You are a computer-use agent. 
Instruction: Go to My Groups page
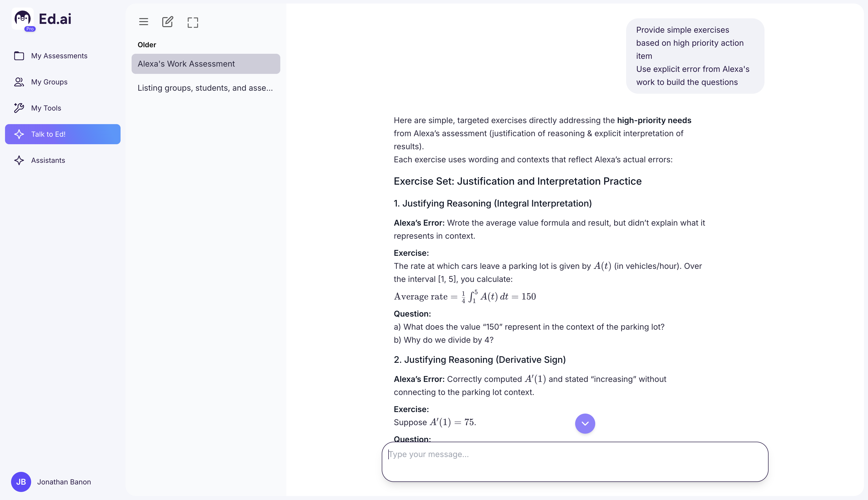tap(49, 82)
